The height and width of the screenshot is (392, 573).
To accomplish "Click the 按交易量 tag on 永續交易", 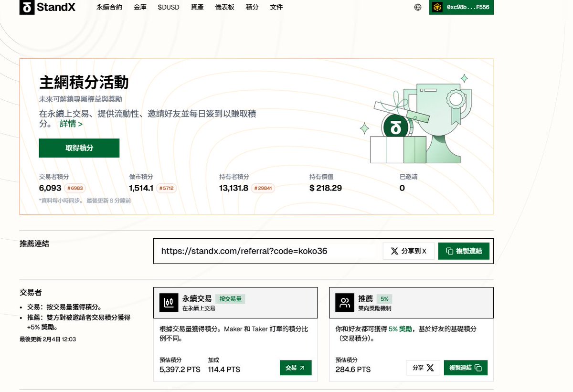I will [x=231, y=299].
